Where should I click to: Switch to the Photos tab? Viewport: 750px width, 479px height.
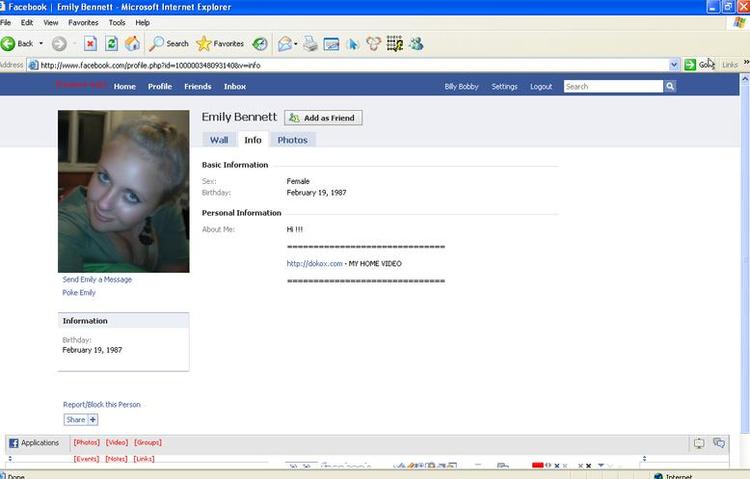click(x=292, y=140)
